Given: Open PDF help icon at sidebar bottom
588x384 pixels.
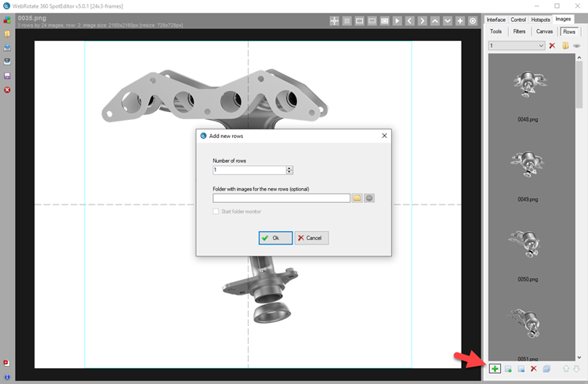Looking at the screenshot, I should tap(6, 363).
